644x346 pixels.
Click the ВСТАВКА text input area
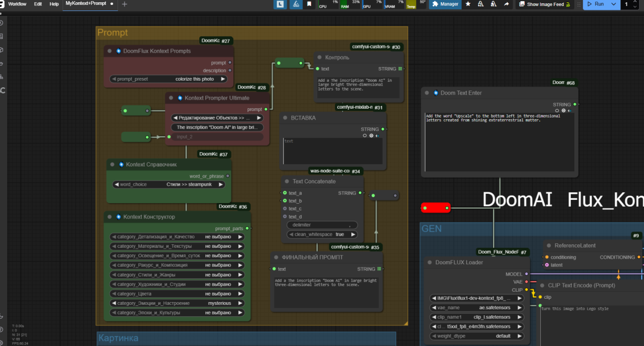[x=333, y=151]
